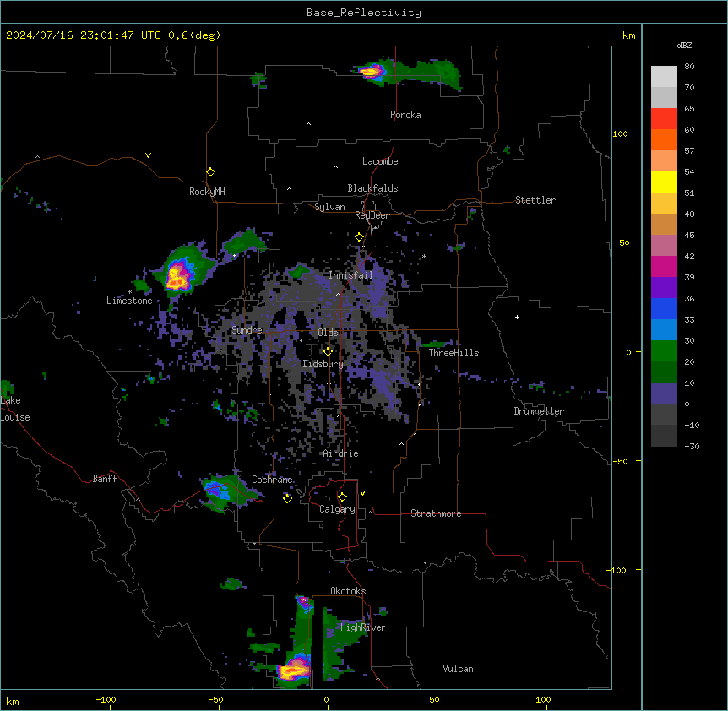This screenshot has height=711, width=728.
Task: Click the storm cell north of Ponoka
Action: point(372,72)
